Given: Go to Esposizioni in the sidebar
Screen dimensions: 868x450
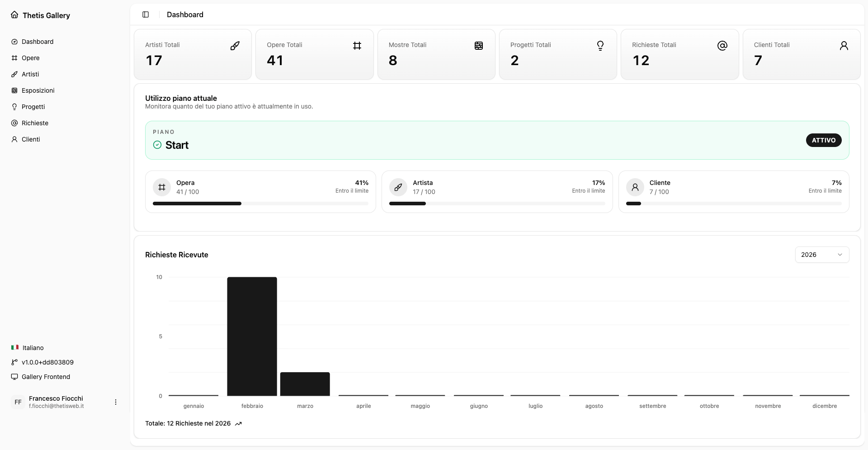Looking at the screenshot, I should pyautogui.click(x=38, y=90).
